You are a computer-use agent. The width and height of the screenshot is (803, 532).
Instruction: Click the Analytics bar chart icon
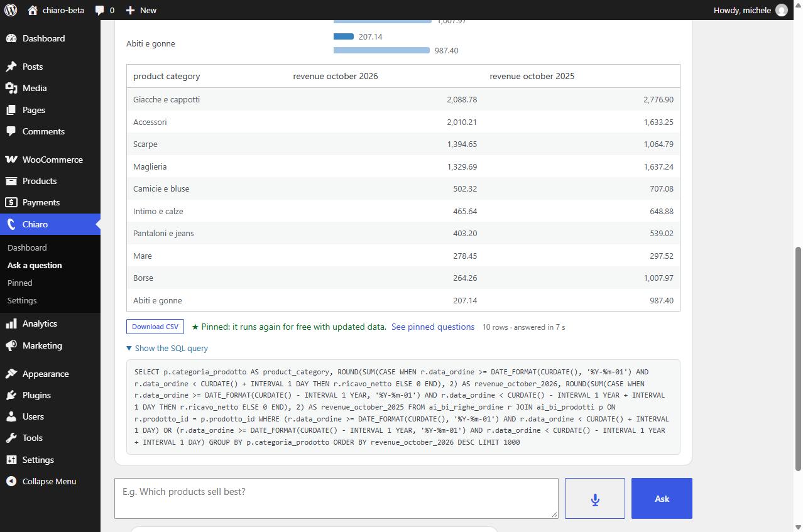11,323
